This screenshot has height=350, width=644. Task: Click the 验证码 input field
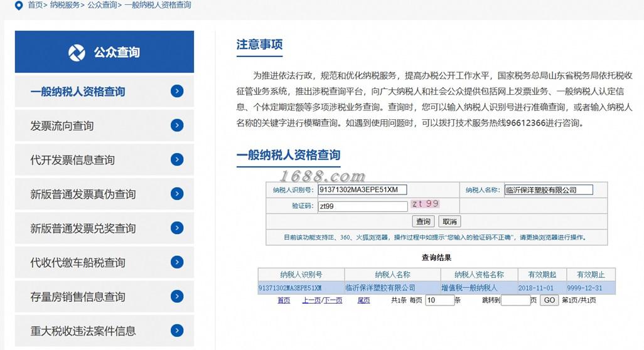[x=363, y=206]
